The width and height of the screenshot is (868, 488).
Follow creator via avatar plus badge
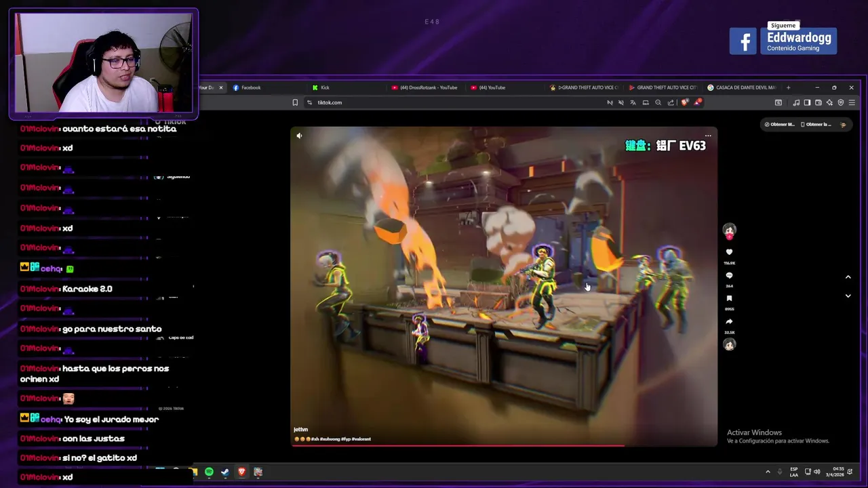[729, 237]
